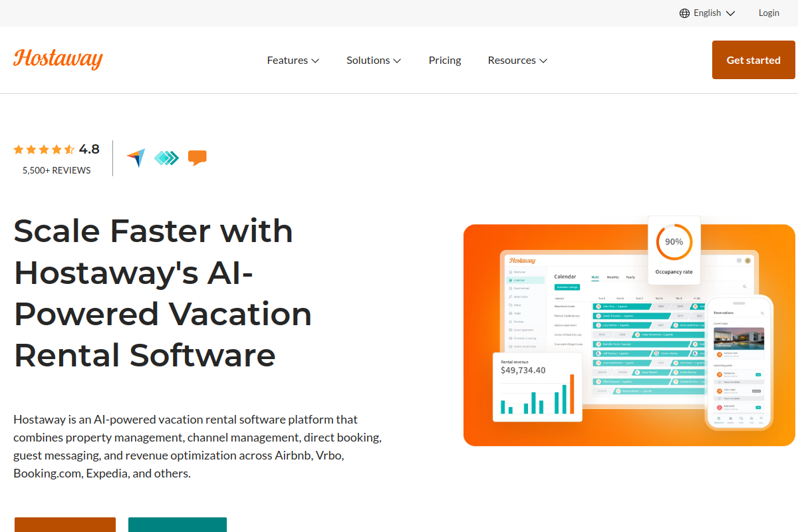Click the Calendar heading in dashboard preview
This screenshot has height=532, width=798.
[565, 276]
